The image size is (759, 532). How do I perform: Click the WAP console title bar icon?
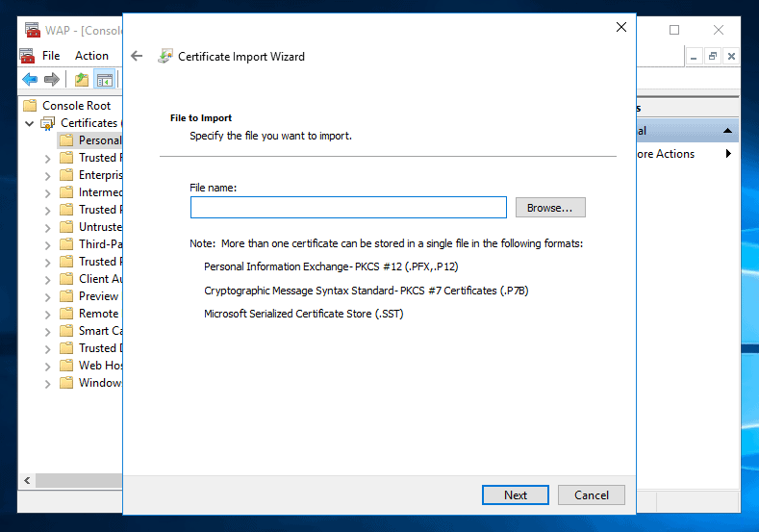pyautogui.click(x=33, y=30)
